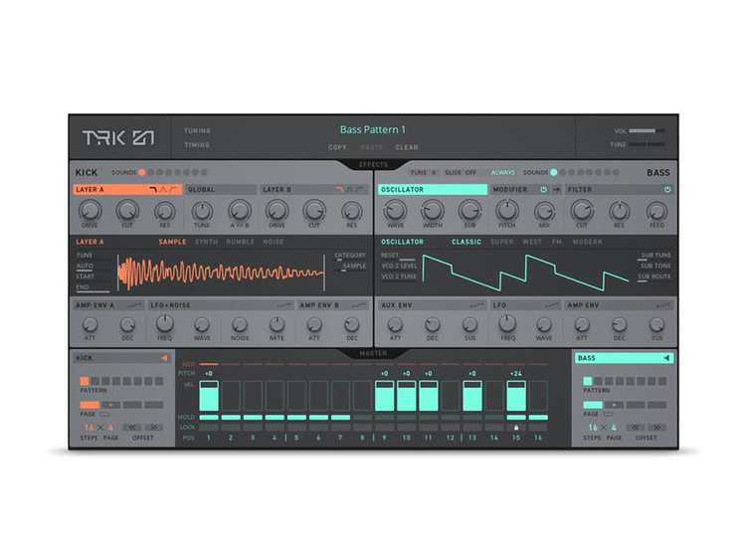Select the first Kick pattern slot
Image resolution: width=746 pixels, height=560 pixels.
tap(85, 381)
